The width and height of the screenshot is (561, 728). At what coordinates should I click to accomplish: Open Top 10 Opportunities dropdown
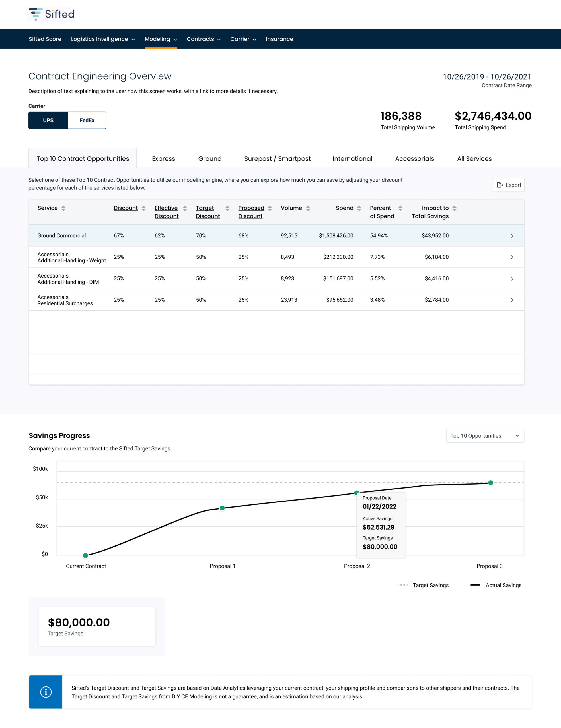point(485,436)
